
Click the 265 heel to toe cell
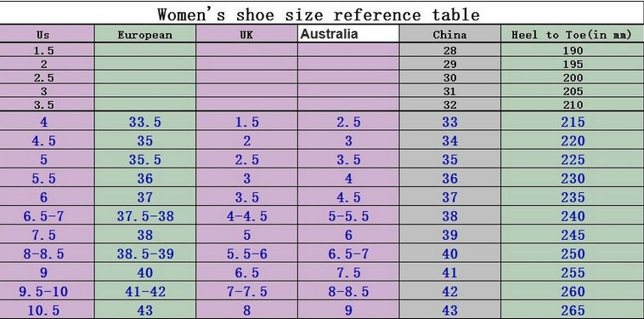pyautogui.click(x=573, y=310)
